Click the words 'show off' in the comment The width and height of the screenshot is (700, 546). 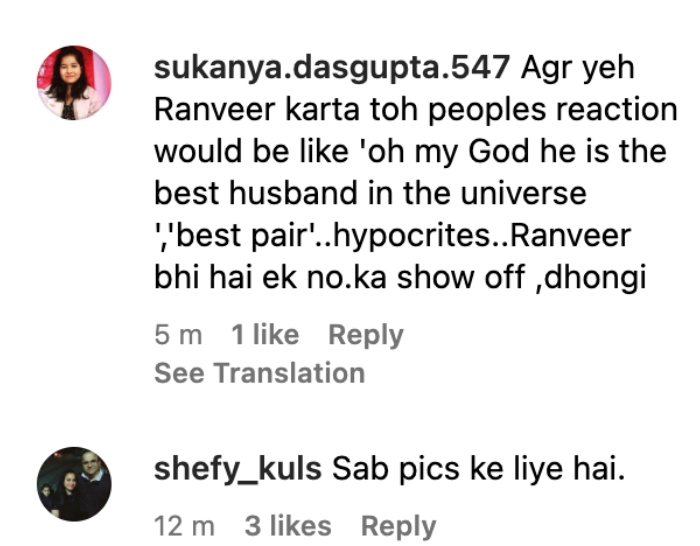(460, 278)
